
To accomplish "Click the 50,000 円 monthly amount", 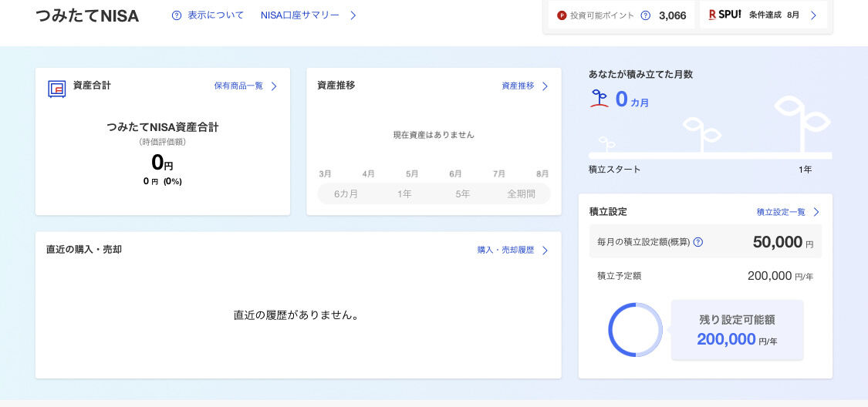I will [x=783, y=242].
